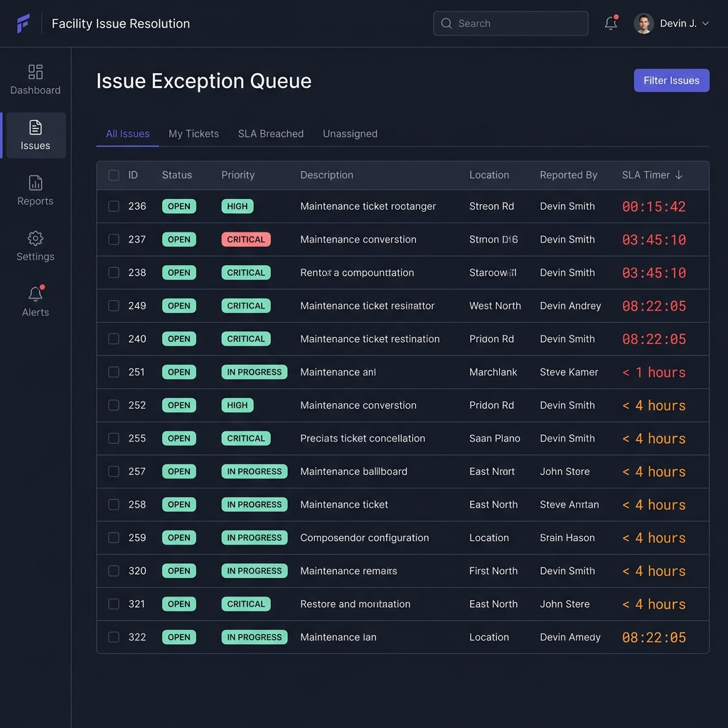728x728 pixels.
Task: Switch to the Unassigned tab
Action: point(350,134)
